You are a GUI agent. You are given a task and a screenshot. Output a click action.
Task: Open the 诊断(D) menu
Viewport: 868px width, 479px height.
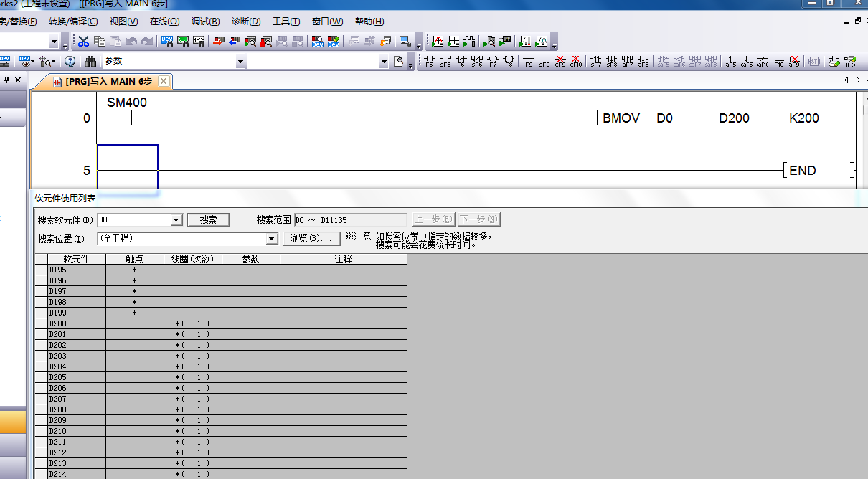tap(246, 22)
